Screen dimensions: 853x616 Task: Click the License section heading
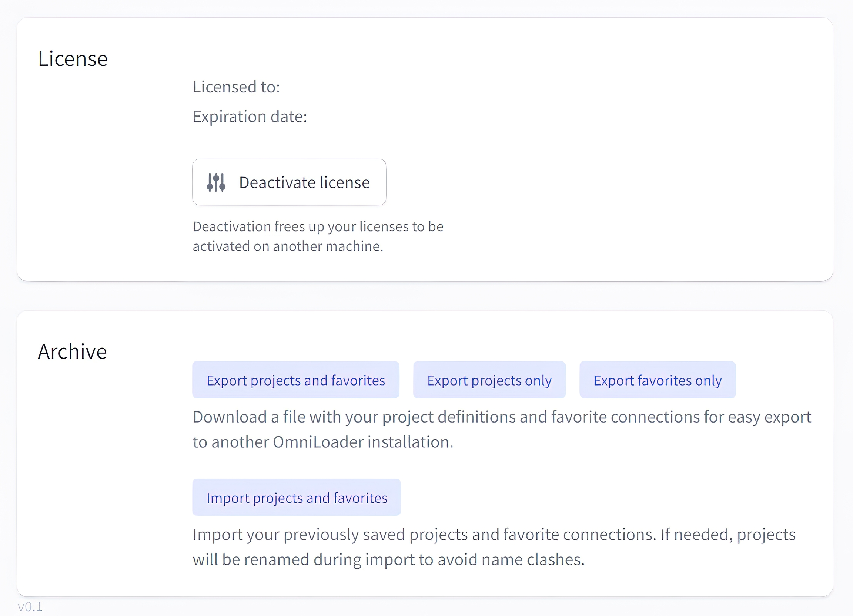pos(73,59)
